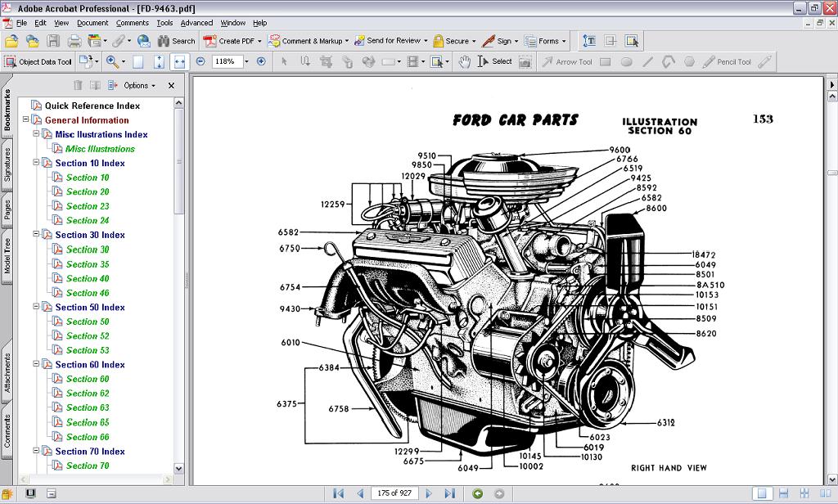Switch to the Pages side tab
The height and width of the screenshot is (504, 838).
coord(7,210)
